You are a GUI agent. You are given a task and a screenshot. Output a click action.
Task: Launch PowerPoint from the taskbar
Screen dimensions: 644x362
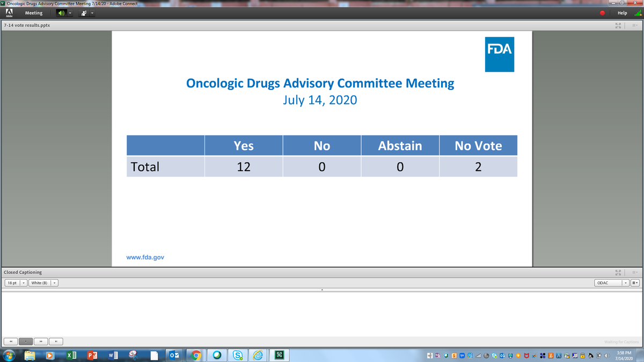pyautogui.click(x=91, y=355)
